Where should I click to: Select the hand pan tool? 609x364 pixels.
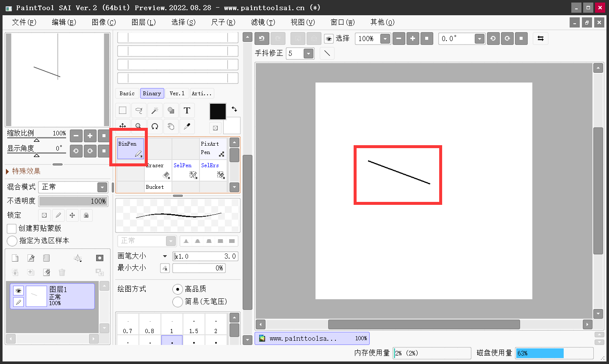click(171, 126)
